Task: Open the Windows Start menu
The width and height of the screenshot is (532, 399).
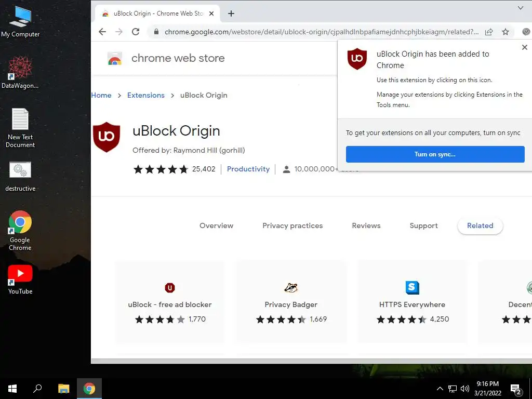Action: pyautogui.click(x=12, y=389)
